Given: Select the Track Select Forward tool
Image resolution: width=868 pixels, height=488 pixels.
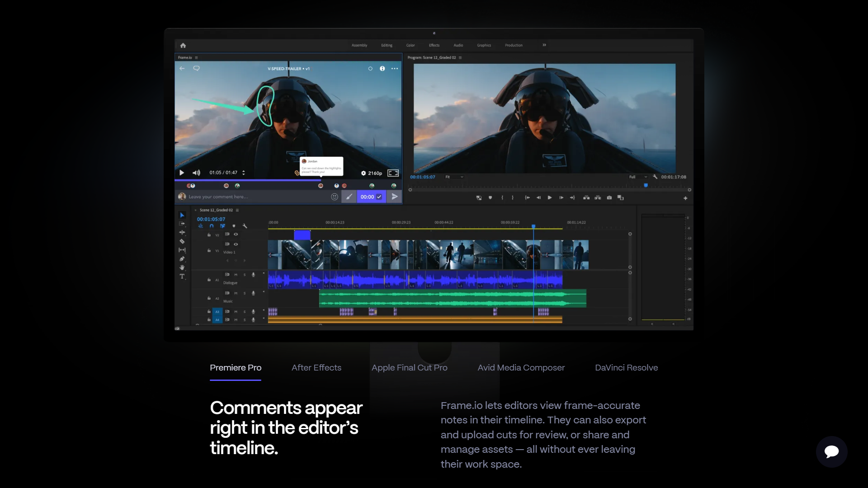Looking at the screenshot, I should [182, 224].
